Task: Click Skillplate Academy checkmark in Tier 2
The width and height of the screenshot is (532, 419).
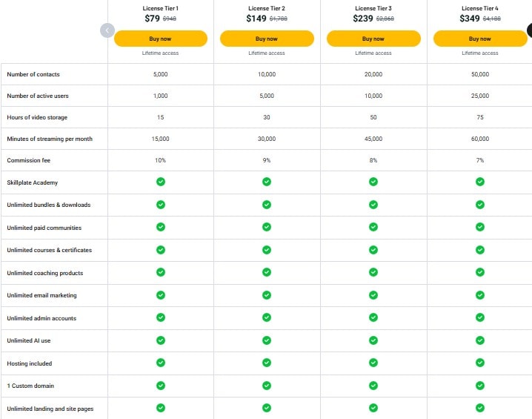Action: [267, 182]
